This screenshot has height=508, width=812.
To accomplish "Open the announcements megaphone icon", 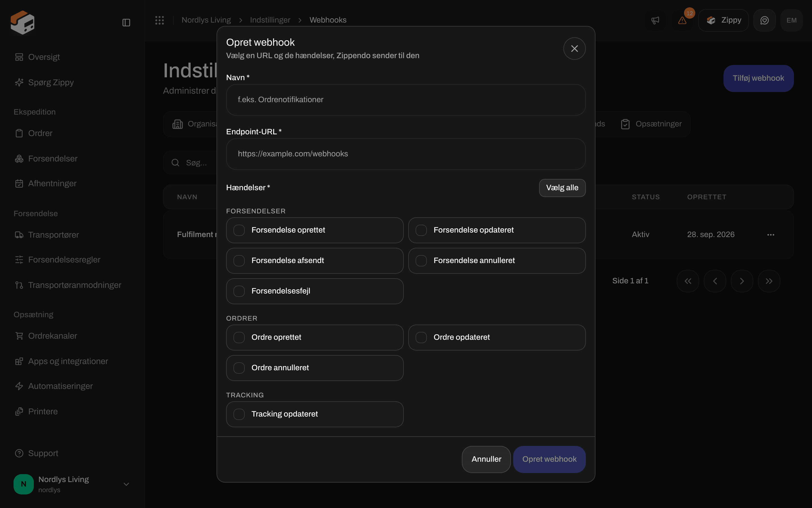I will pyautogui.click(x=655, y=21).
